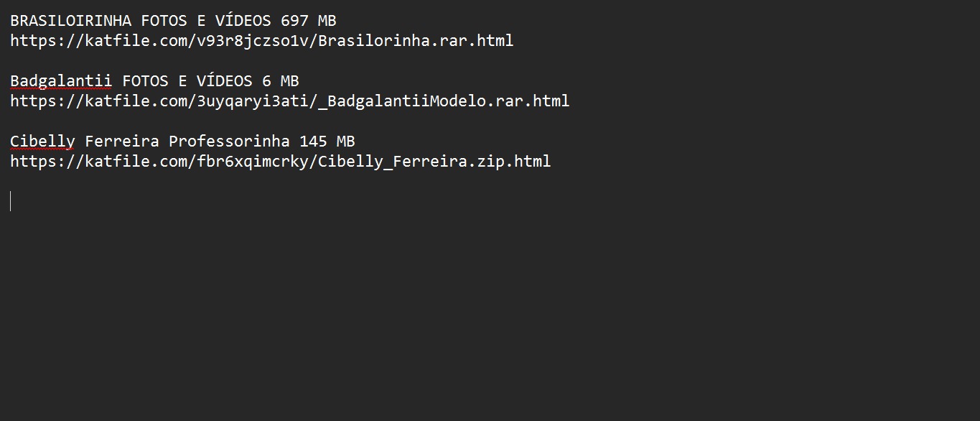Click the 6 MB size text
980x421 pixels.
click(x=281, y=81)
